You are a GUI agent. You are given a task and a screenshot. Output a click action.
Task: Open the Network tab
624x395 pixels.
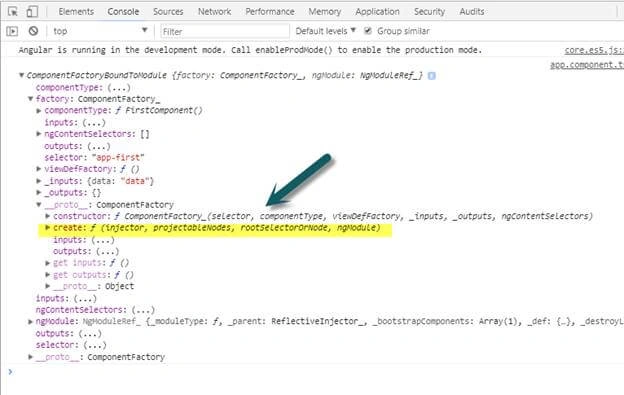(x=214, y=12)
